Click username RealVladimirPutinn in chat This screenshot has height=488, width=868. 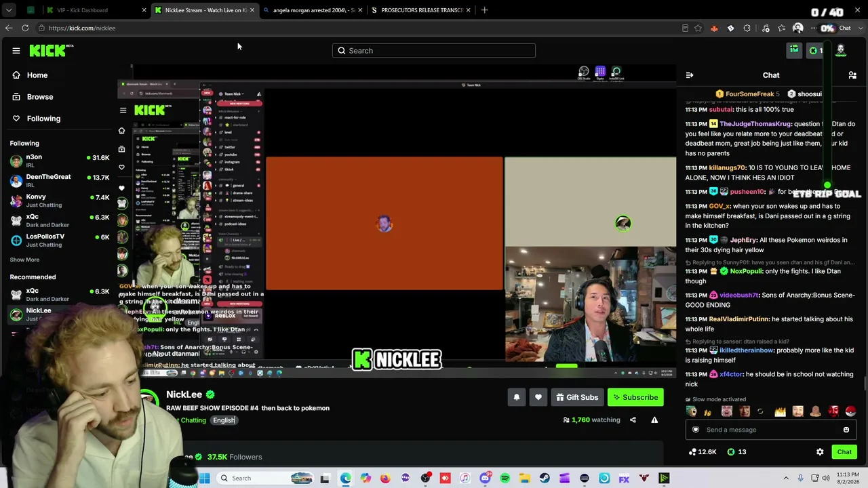point(738,319)
